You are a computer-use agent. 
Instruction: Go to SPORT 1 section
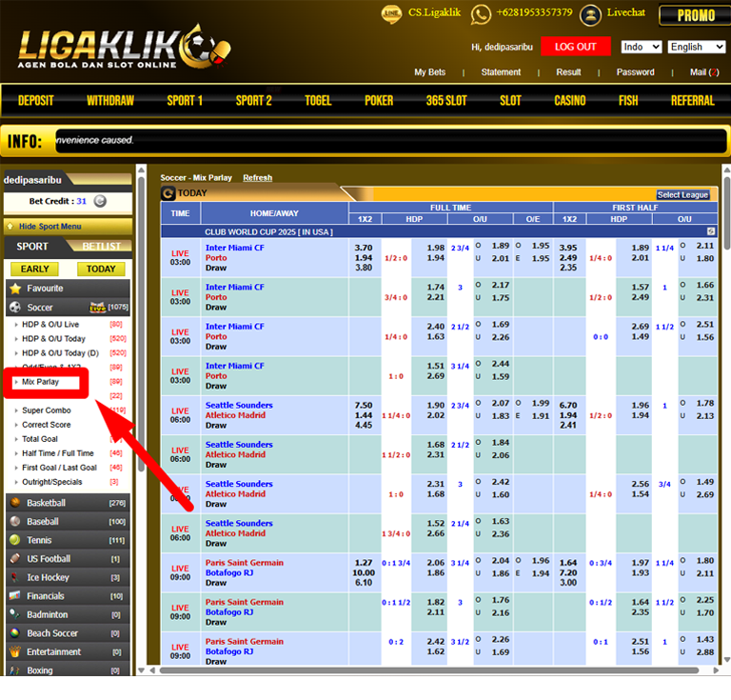(185, 101)
